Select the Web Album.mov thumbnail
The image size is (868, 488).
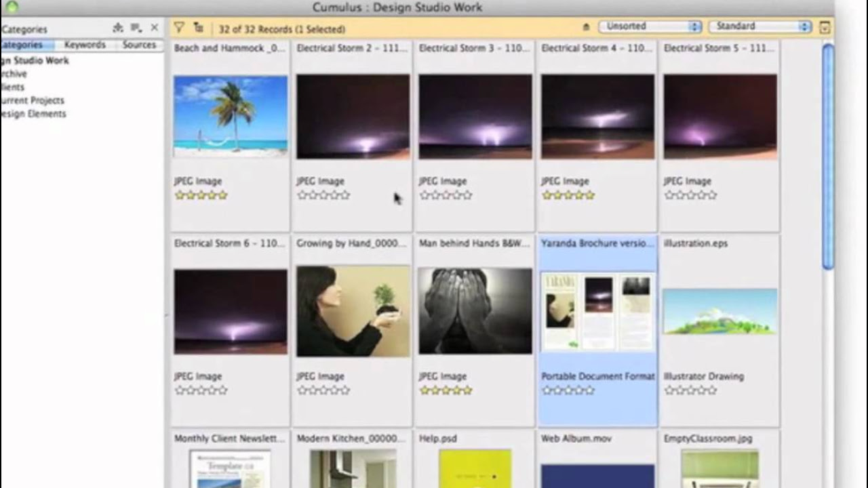(597, 476)
